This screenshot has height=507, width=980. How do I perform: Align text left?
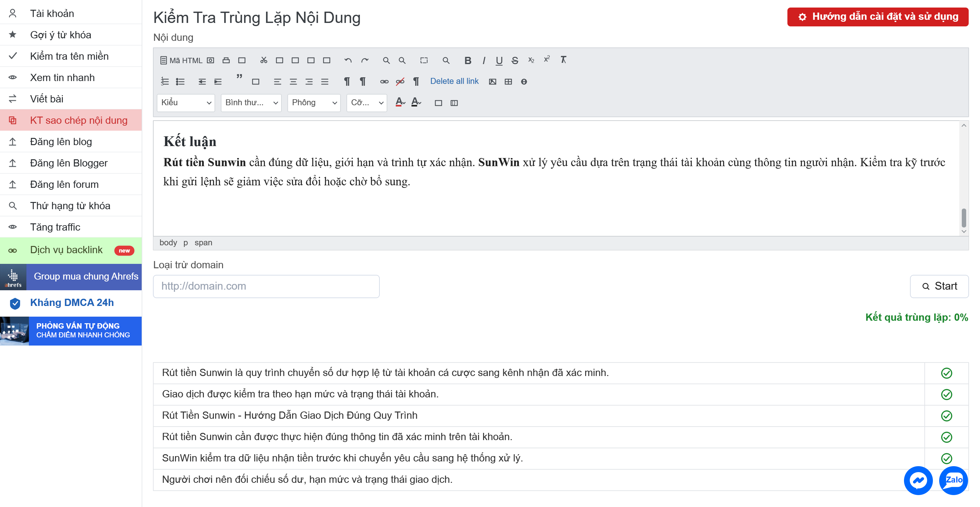coord(277,81)
